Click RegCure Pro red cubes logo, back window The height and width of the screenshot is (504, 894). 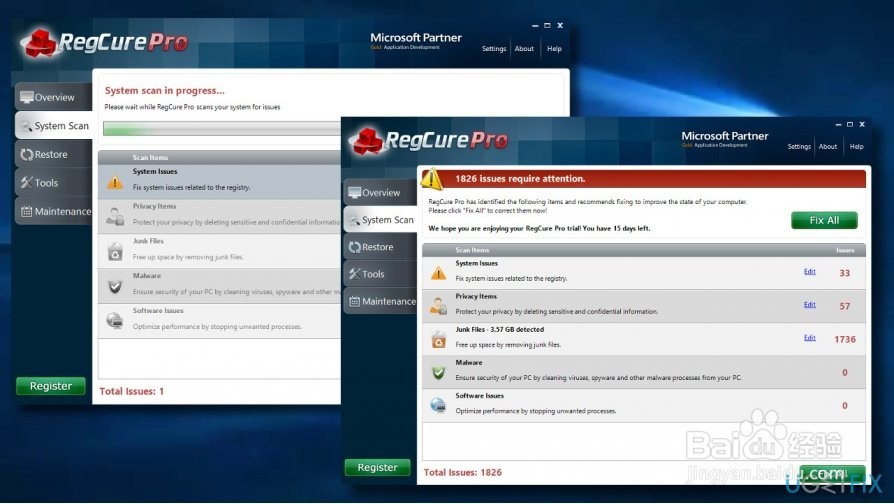pyautogui.click(x=39, y=43)
